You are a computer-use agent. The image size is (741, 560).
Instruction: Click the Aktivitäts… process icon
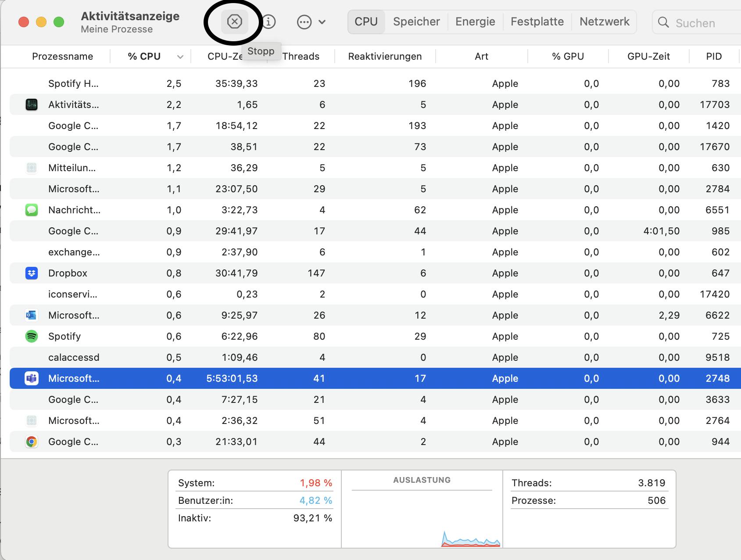coord(32,104)
